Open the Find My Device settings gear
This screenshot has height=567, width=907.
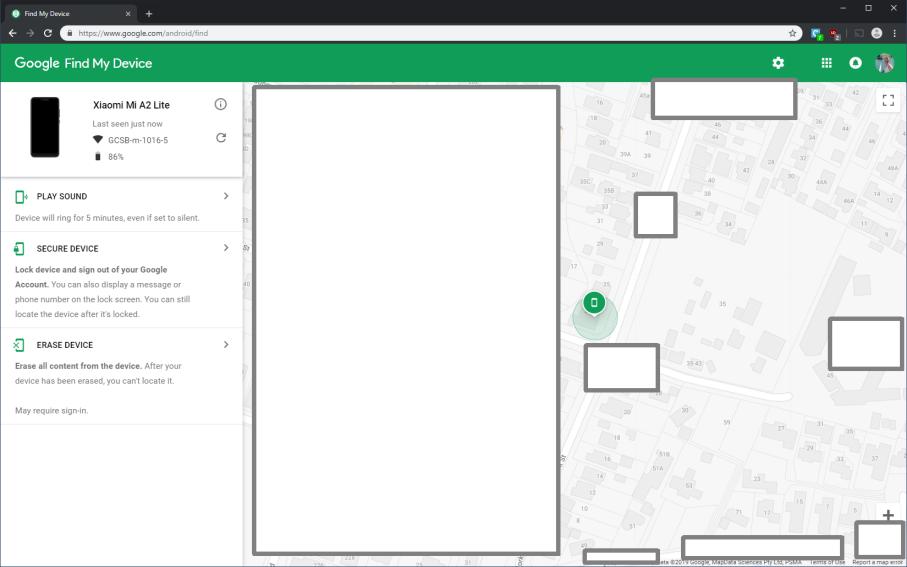[778, 62]
